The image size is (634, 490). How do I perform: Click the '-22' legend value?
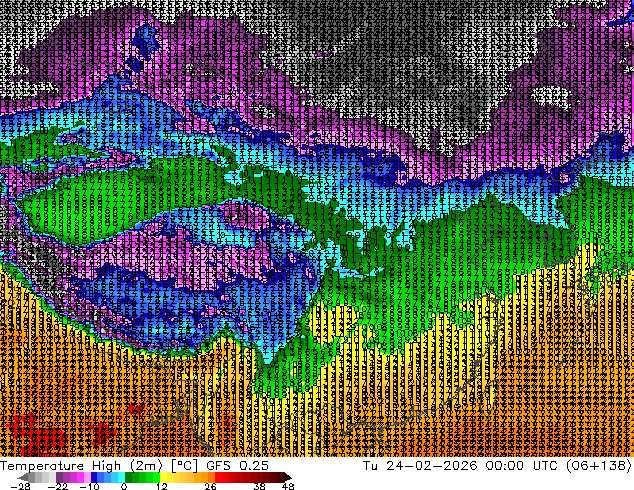[x=58, y=486]
